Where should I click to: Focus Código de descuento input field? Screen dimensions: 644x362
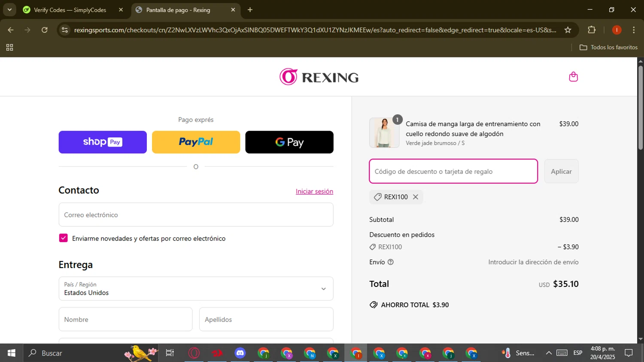tap(453, 171)
